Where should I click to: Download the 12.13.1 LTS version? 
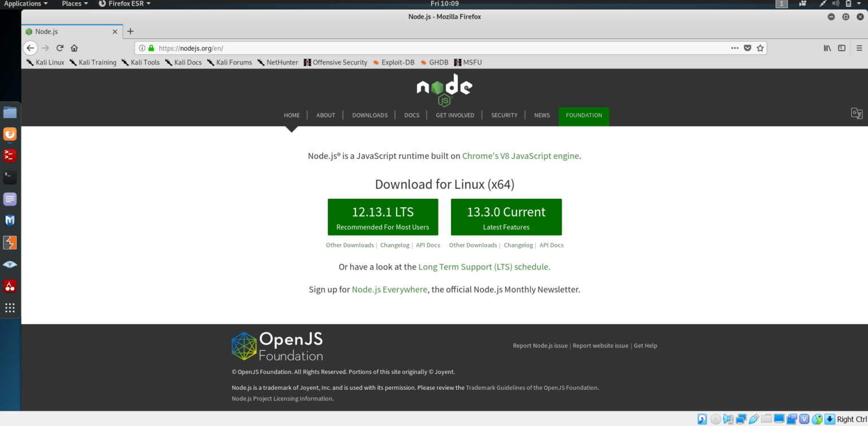[x=383, y=216]
